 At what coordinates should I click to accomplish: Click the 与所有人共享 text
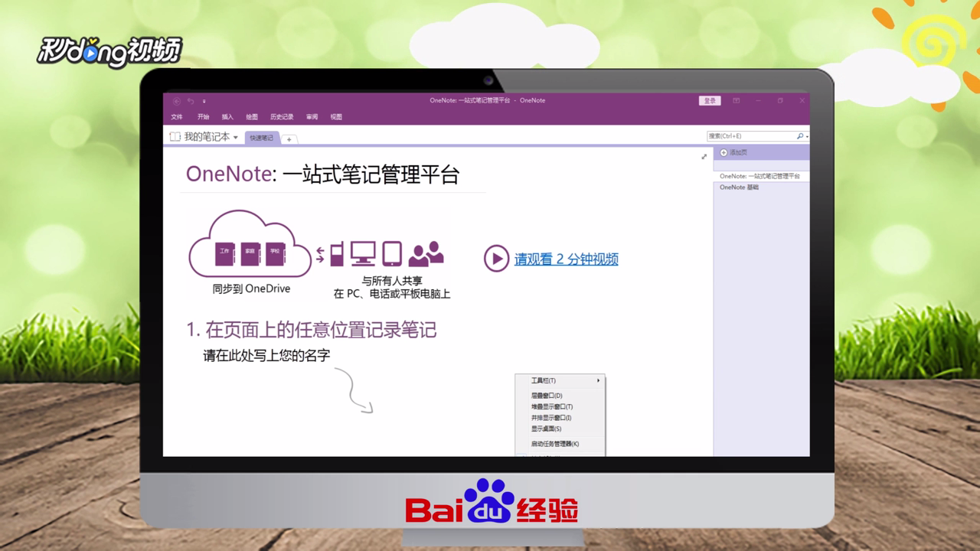coord(392,282)
